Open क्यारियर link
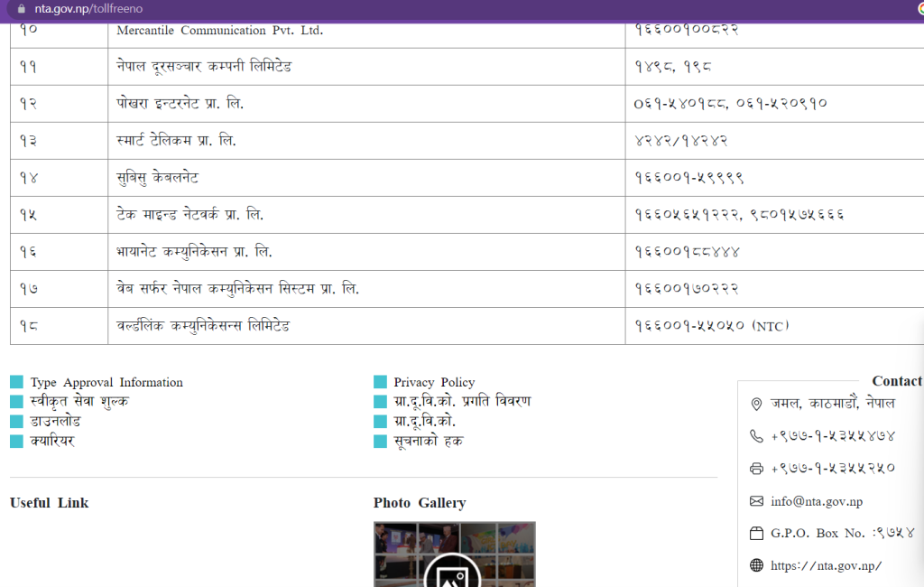Viewport: 924px width, 587px height. click(51, 441)
